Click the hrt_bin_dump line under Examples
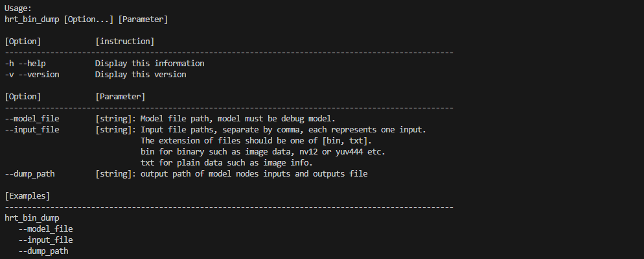This screenshot has height=259, width=644. (32, 218)
